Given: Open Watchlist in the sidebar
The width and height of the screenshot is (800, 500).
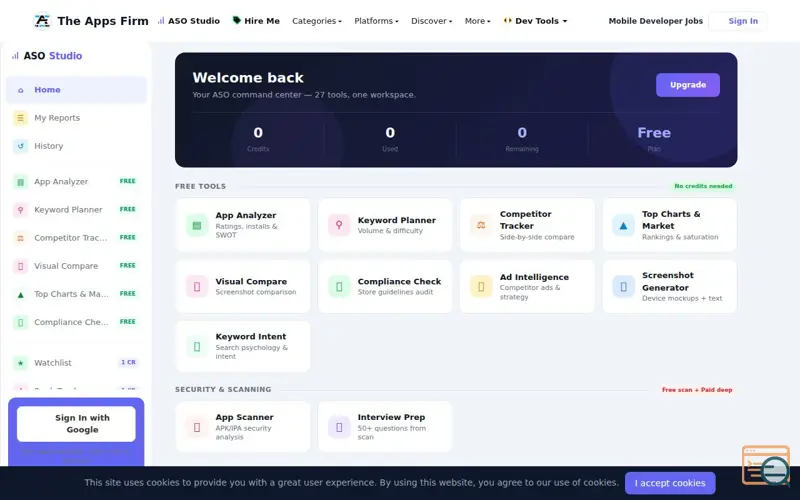Looking at the screenshot, I should click(77, 363).
